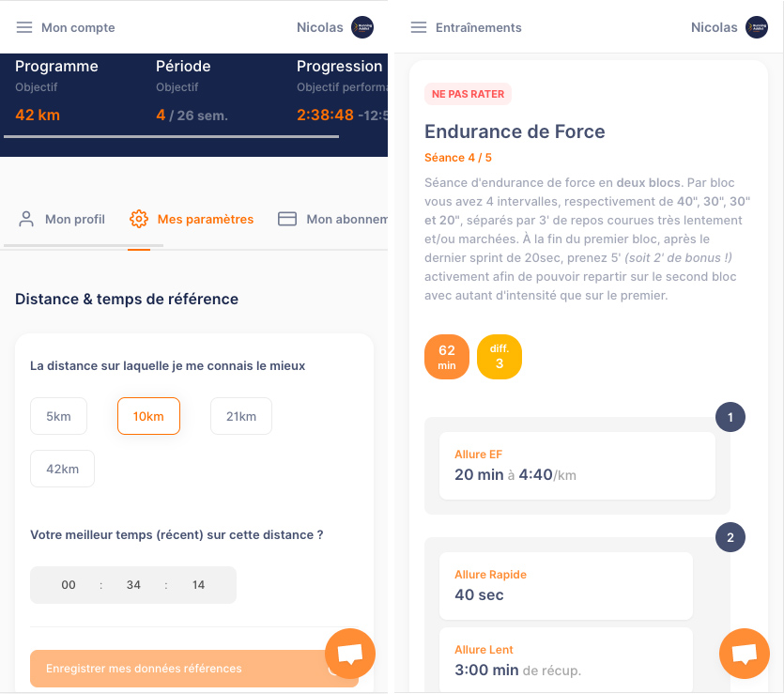
Task: Open the chat bubble on the settings screen
Action: (350, 653)
